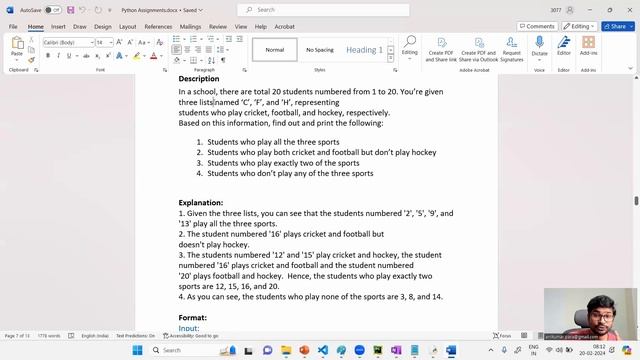Toggle show paragraph marks
The height and width of the screenshot is (360, 640).
pyautogui.click(x=223, y=60)
